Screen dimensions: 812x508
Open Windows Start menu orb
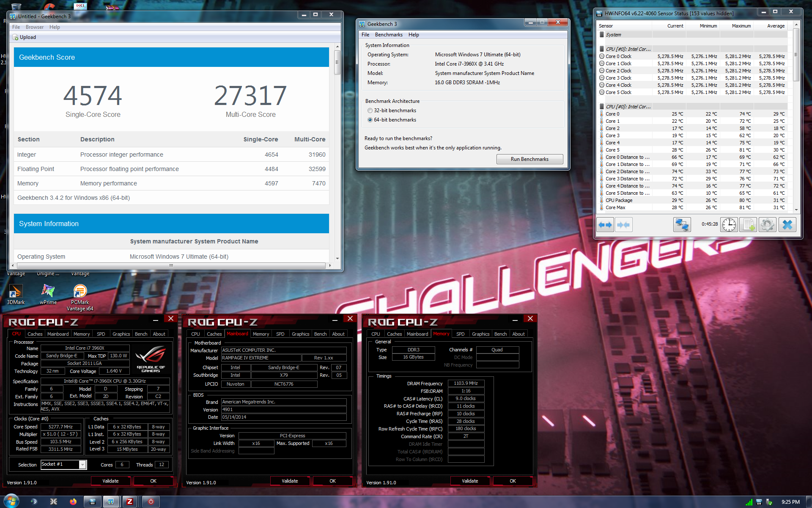coord(11,501)
